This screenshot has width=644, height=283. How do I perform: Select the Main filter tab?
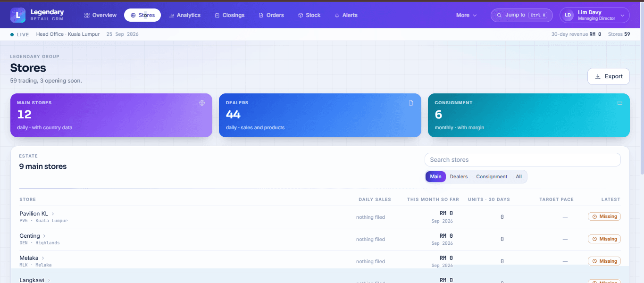435,176
